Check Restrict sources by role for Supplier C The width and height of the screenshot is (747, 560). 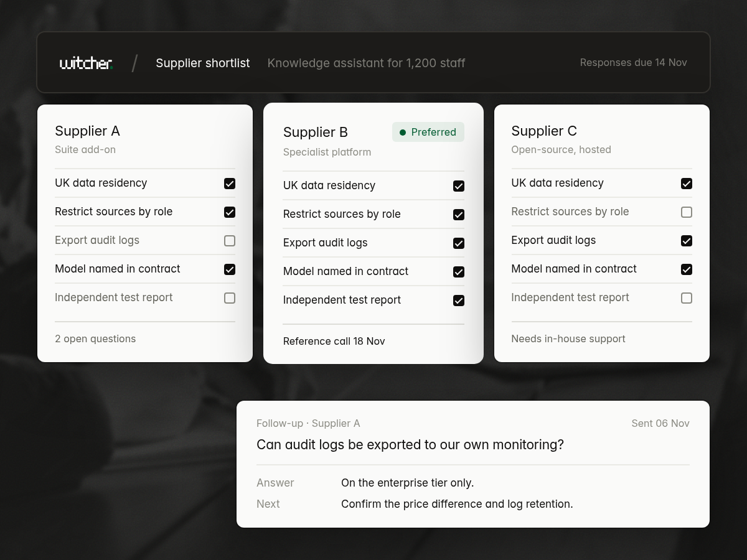687,212
